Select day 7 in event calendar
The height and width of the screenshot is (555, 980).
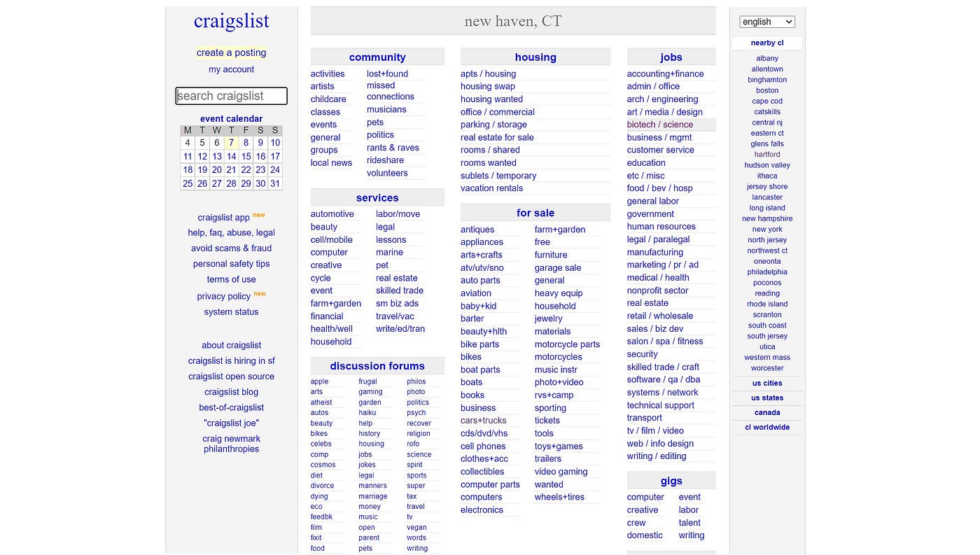click(231, 143)
